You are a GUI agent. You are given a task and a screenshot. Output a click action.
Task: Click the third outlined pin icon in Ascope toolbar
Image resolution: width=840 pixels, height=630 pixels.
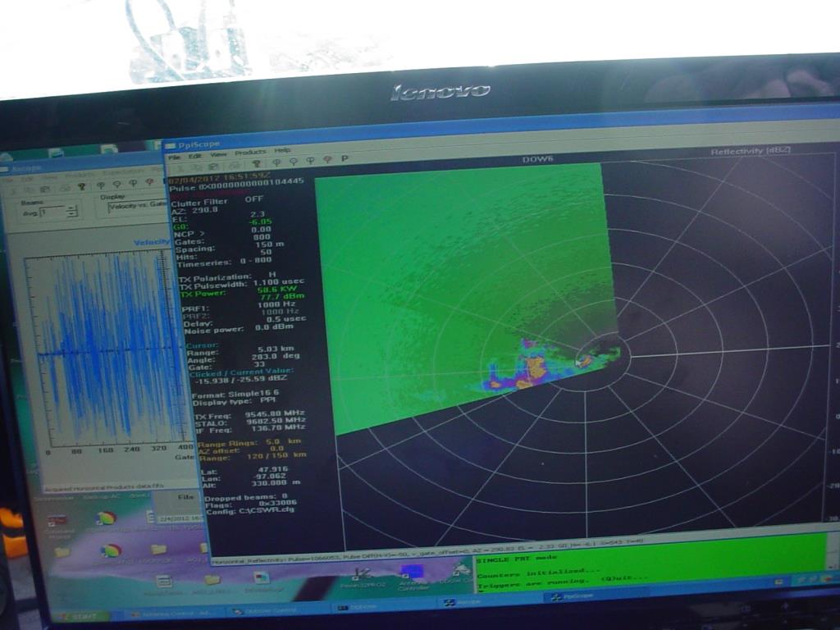click(x=134, y=184)
